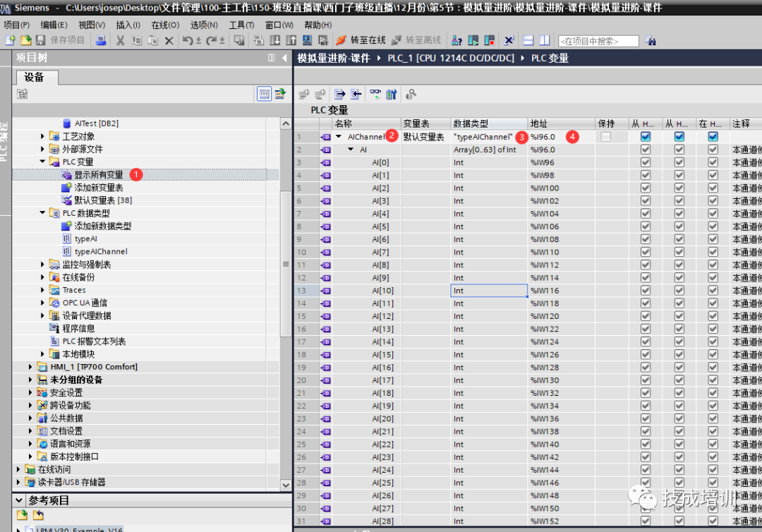Click the undo arrow icon

click(x=188, y=40)
